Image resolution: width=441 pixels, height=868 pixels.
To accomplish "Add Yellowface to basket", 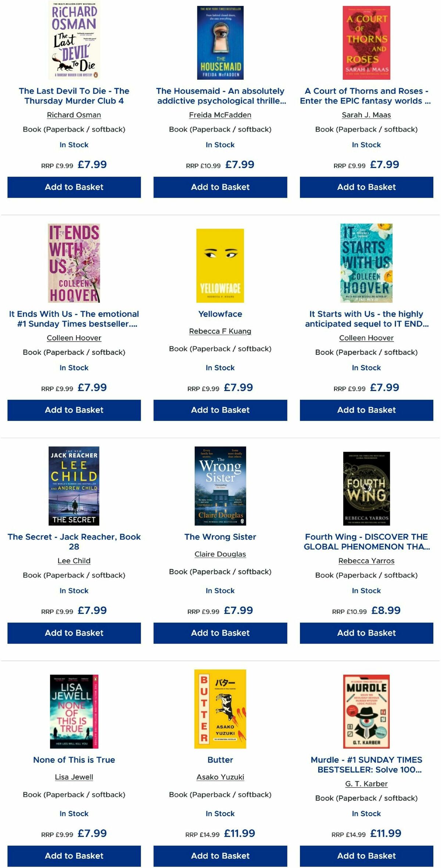I will point(220,410).
